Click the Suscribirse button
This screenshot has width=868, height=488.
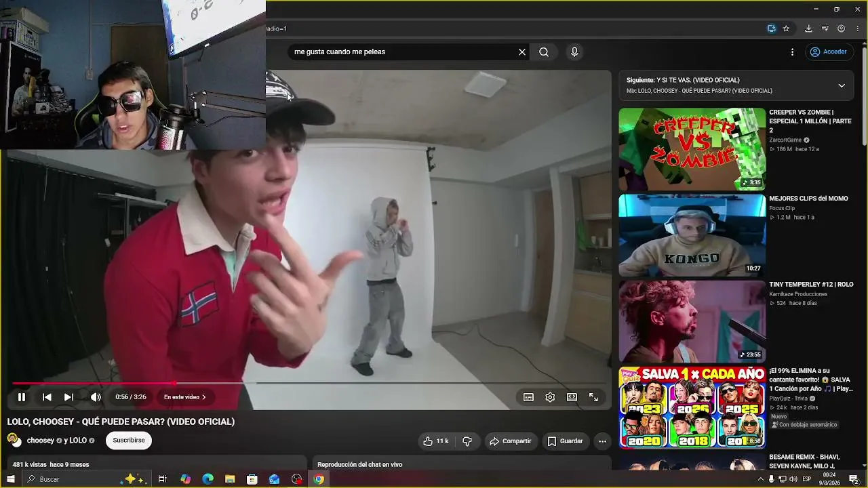pyautogui.click(x=129, y=441)
